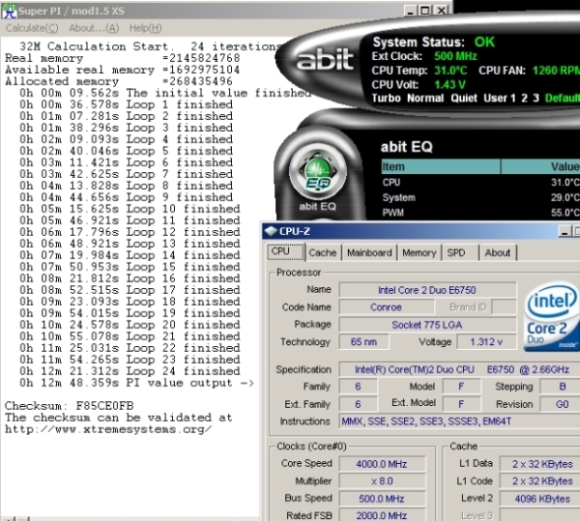Click the Revision field G0

560,404
